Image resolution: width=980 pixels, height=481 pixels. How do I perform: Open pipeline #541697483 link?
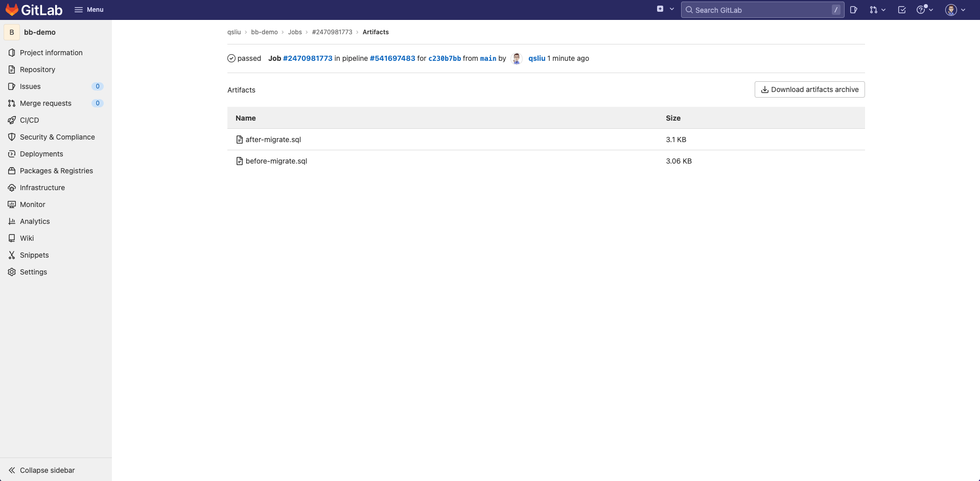(x=392, y=58)
